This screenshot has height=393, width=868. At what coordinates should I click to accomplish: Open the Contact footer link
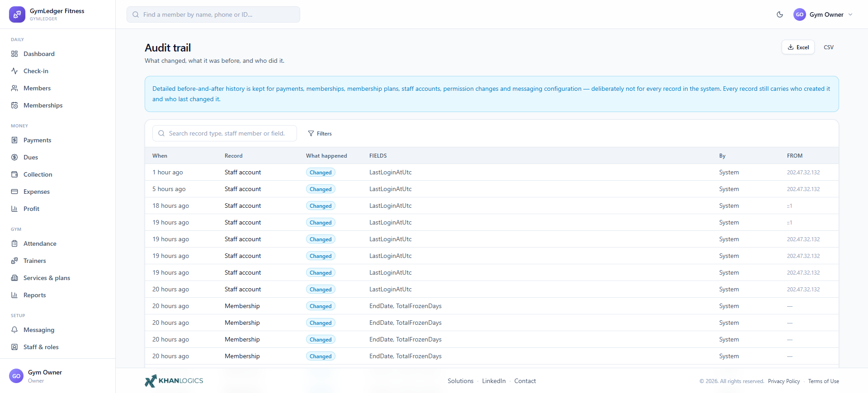[x=525, y=381]
